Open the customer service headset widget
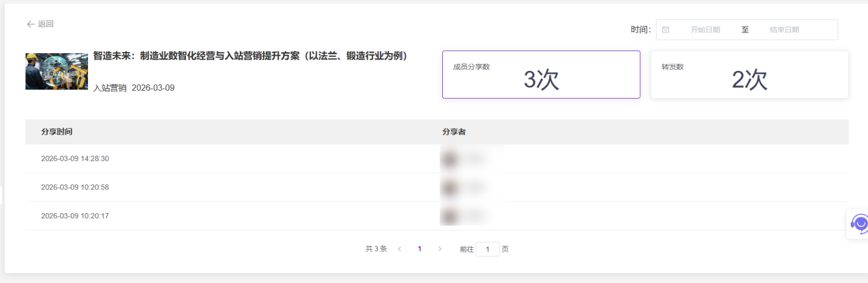The height and width of the screenshot is (283, 868). point(859,224)
